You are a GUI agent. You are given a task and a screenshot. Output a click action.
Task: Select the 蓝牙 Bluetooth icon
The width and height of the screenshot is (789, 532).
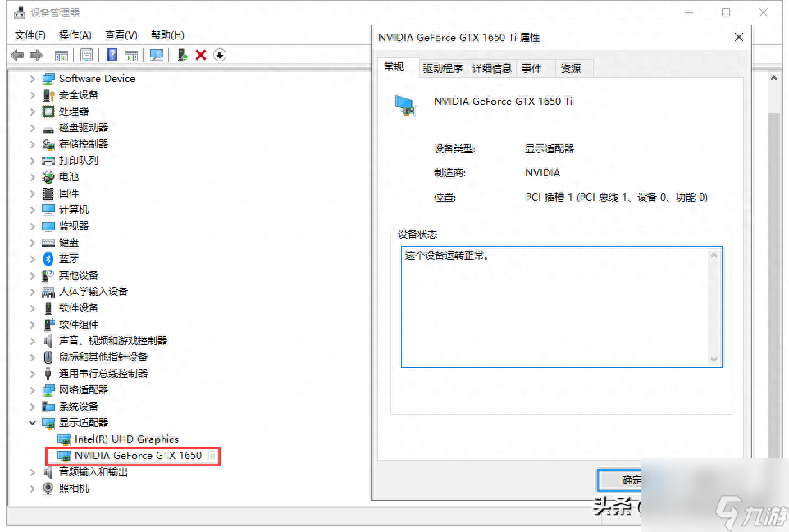point(48,259)
